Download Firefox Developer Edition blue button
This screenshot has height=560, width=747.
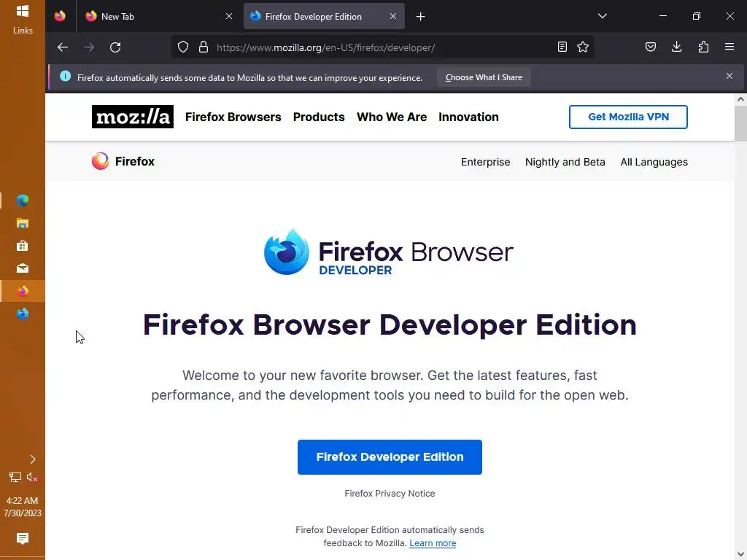(x=390, y=456)
